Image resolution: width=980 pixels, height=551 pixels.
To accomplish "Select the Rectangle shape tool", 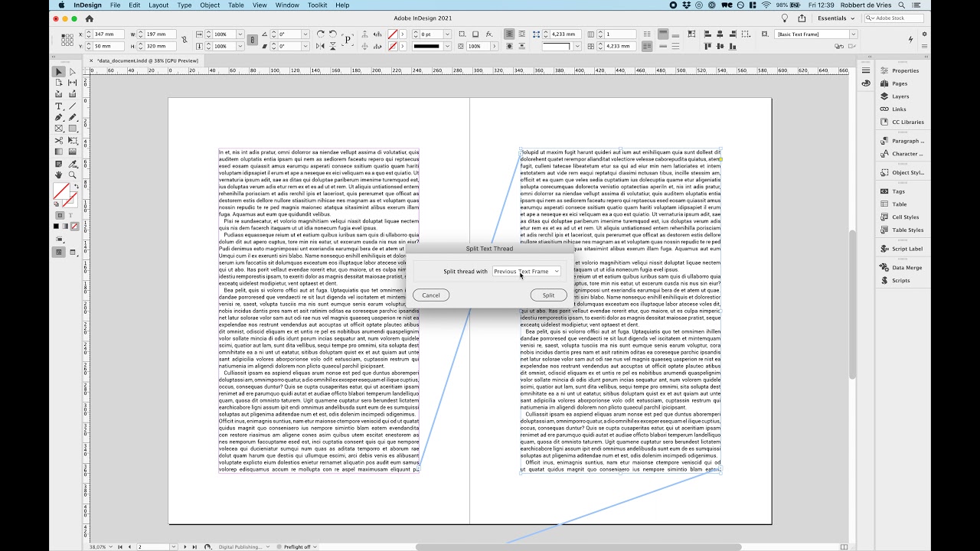I will [x=73, y=129].
